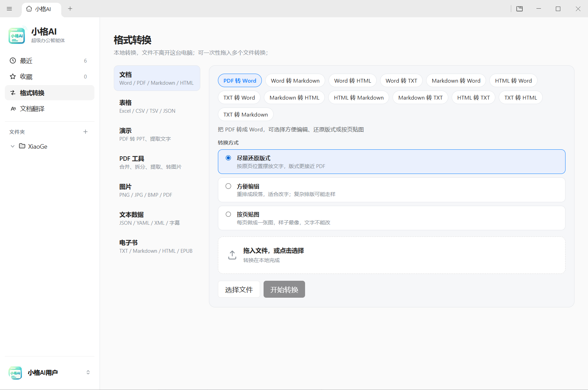The height and width of the screenshot is (390, 588).
Task: Choose TXT 转 Markdown conversion
Action: click(246, 114)
